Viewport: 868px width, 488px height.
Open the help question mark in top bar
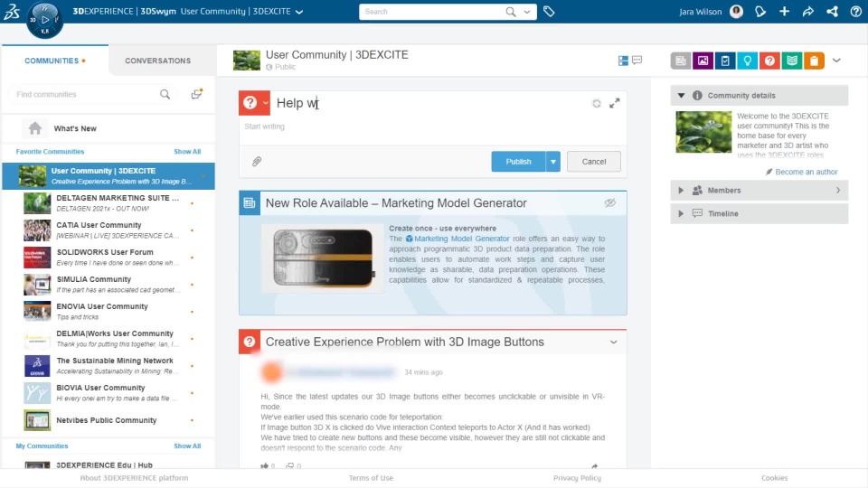[x=856, y=12]
